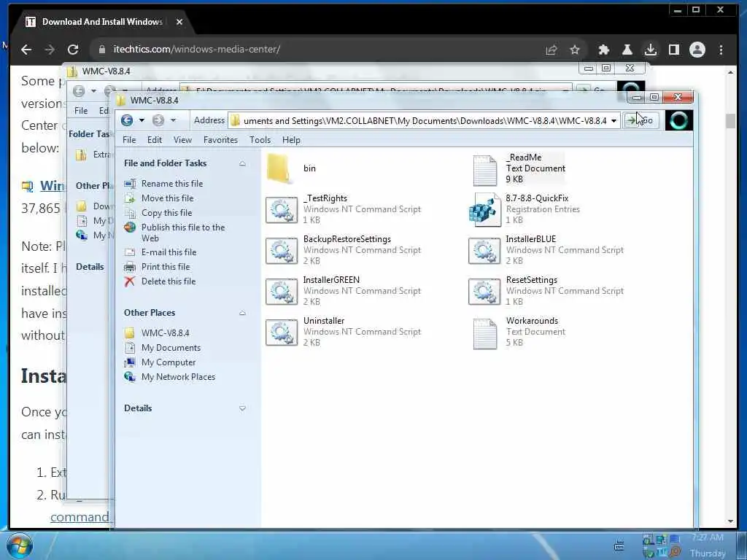Select the 8.7-8.8-QuickFix registry icon
The height and width of the screenshot is (560, 747).
[484, 210]
